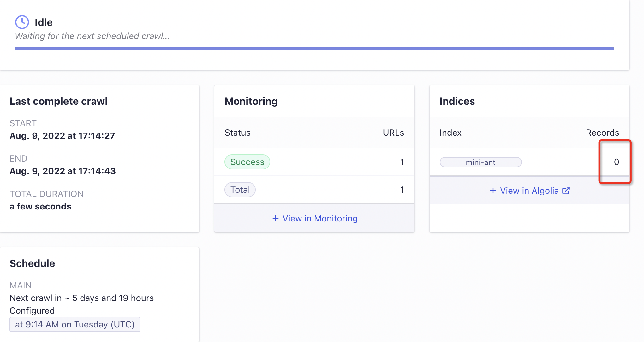Toggle the Success row in Monitoring

coord(314,162)
